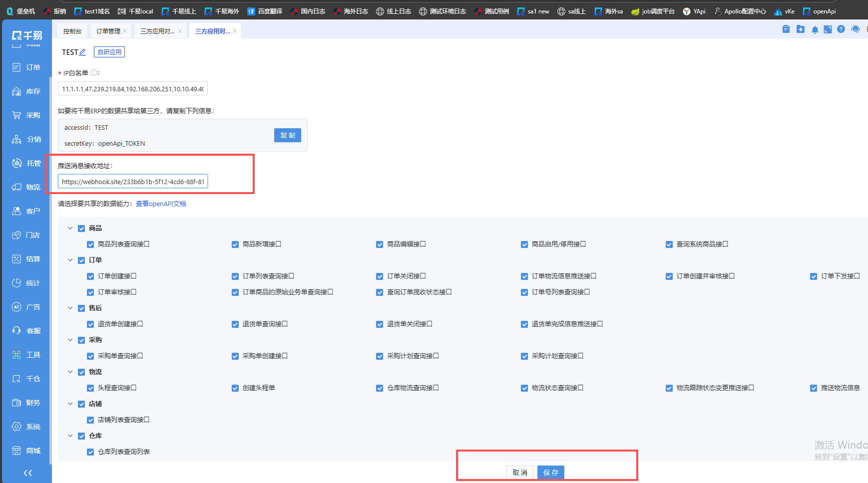Open the help question mark icon
Image resolution: width=868 pixels, height=483 pixels.
841,29
